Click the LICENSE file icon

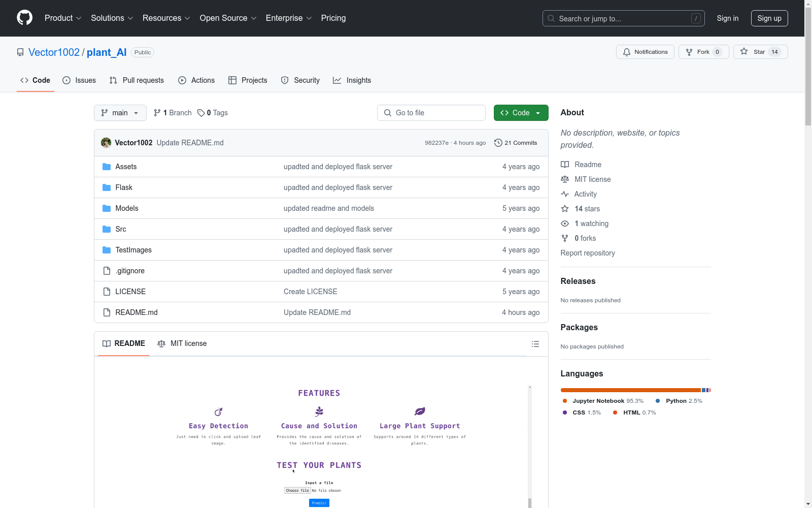tap(107, 292)
